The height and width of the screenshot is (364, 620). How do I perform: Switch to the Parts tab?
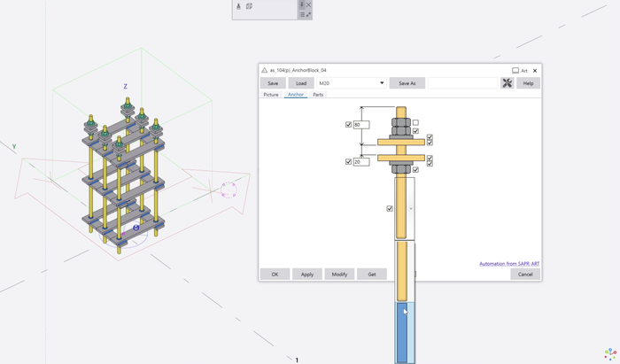(318, 95)
